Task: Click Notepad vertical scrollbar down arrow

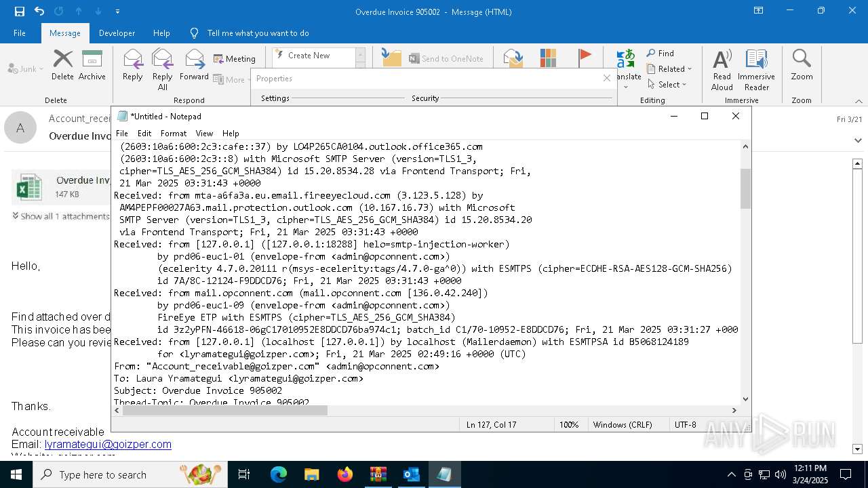Action: click(746, 399)
